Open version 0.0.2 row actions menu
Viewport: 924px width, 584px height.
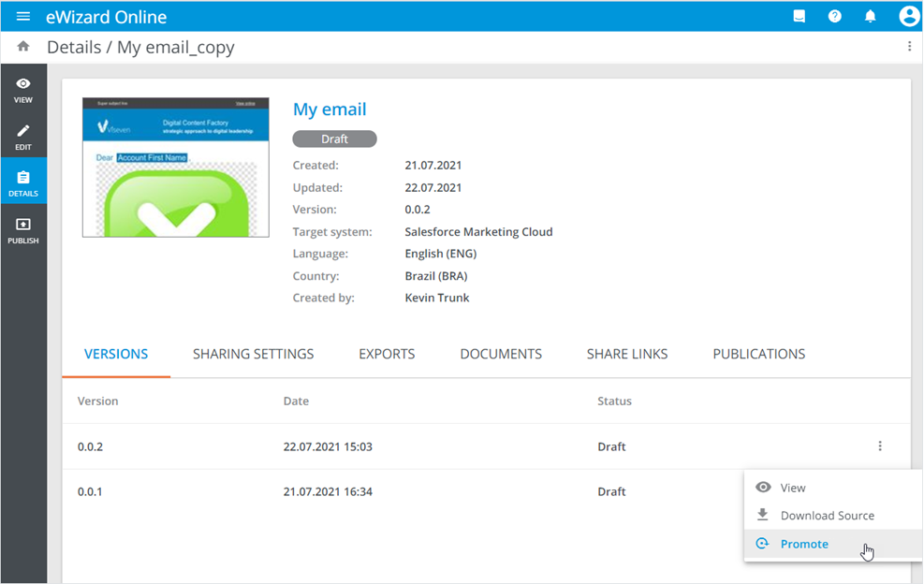click(880, 446)
